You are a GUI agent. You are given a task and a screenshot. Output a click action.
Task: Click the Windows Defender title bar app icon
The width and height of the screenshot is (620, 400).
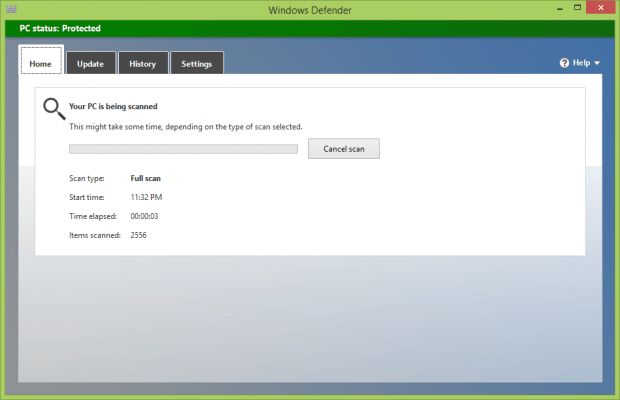(11, 9)
